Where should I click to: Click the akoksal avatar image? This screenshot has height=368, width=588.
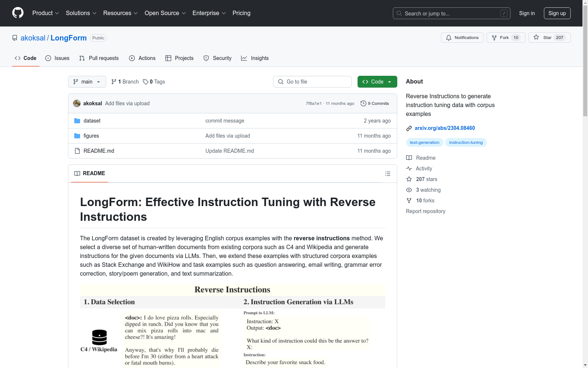click(x=77, y=103)
